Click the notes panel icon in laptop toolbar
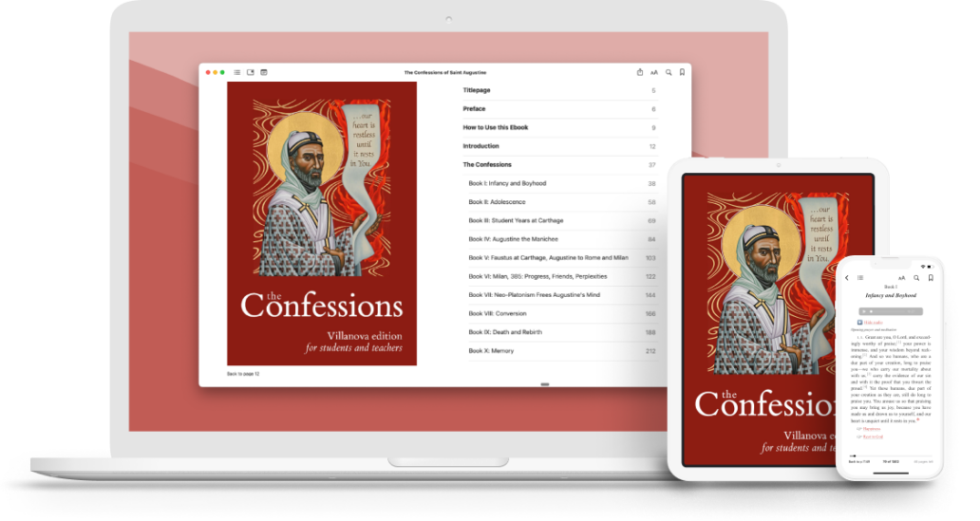Viewport: 980px width, 521px height. [x=264, y=72]
